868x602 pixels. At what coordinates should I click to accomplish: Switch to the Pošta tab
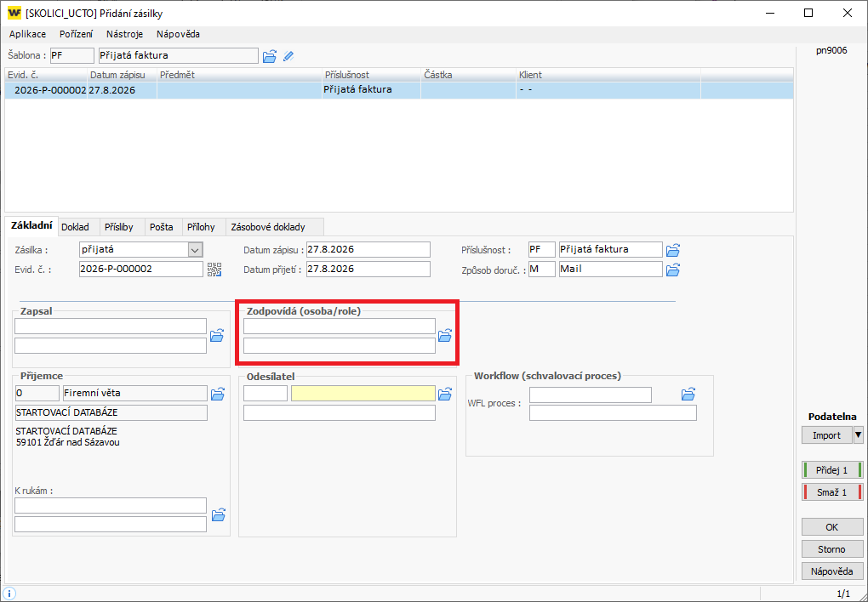162,227
